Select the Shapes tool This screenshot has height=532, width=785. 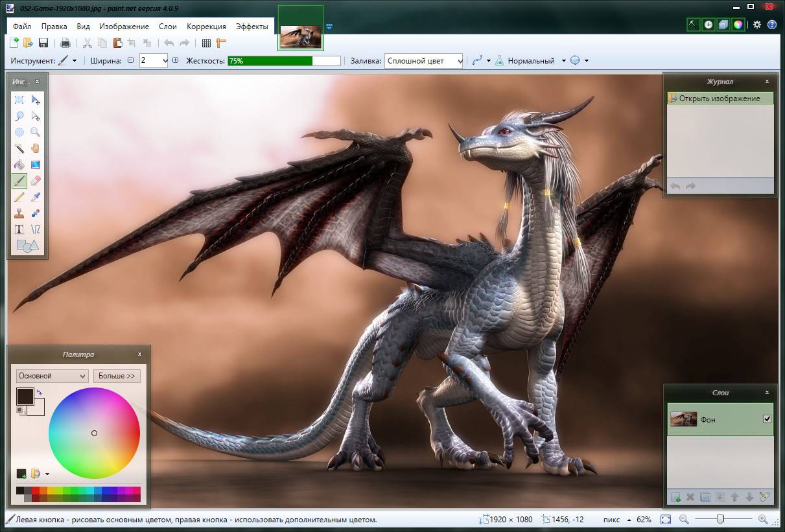(27, 246)
